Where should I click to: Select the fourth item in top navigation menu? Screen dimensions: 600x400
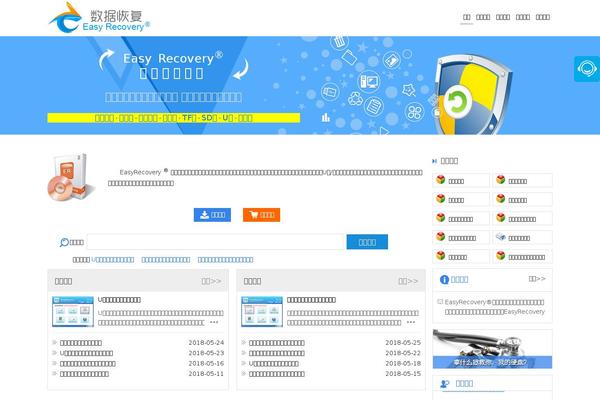(x=523, y=17)
